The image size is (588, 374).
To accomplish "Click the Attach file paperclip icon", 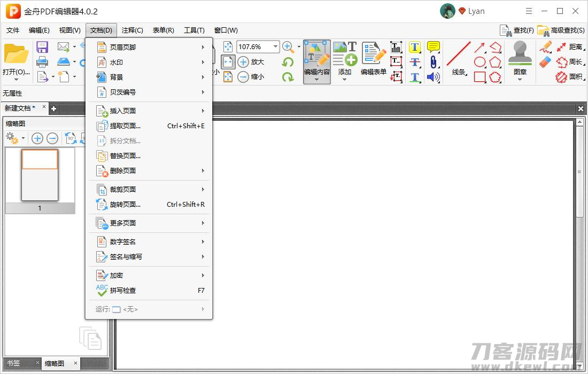I will [x=434, y=62].
